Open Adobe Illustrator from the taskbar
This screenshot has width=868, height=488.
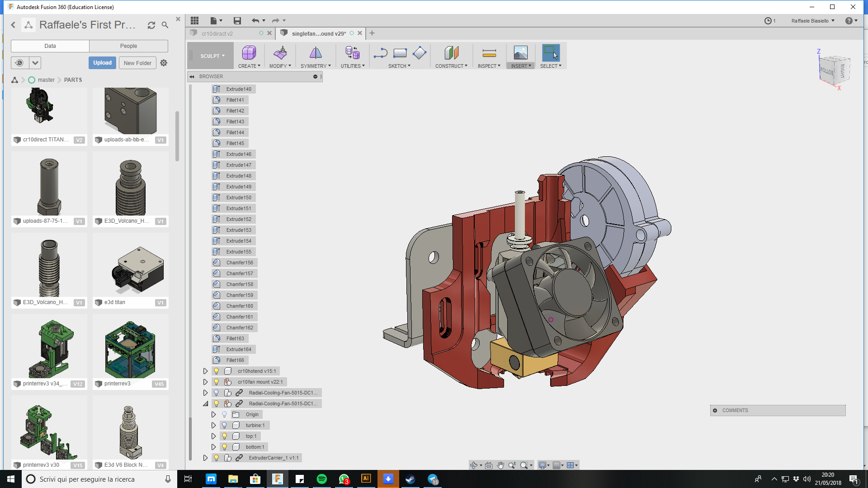tap(366, 479)
